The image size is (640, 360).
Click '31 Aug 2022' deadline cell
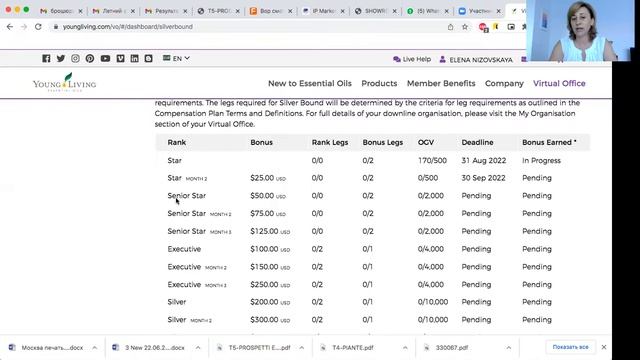pos(484,160)
